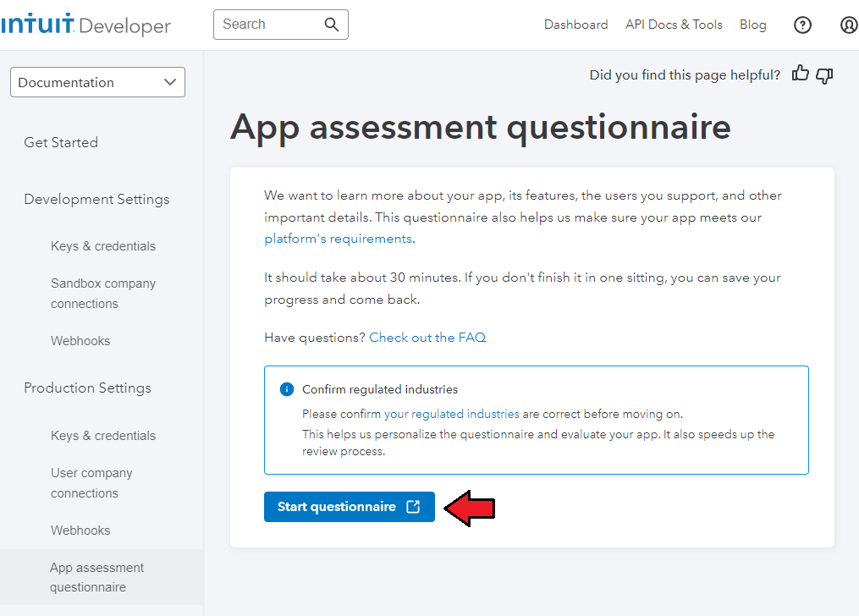Open Webhooks under Production Settings
The height and width of the screenshot is (616, 859).
point(80,530)
